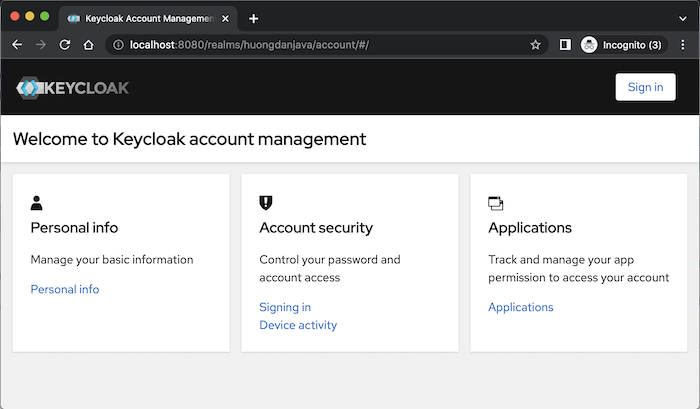Open the Chrome three-dot menu
The width and height of the screenshot is (700, 409).
pyautogui.click(x=683, y=45)
